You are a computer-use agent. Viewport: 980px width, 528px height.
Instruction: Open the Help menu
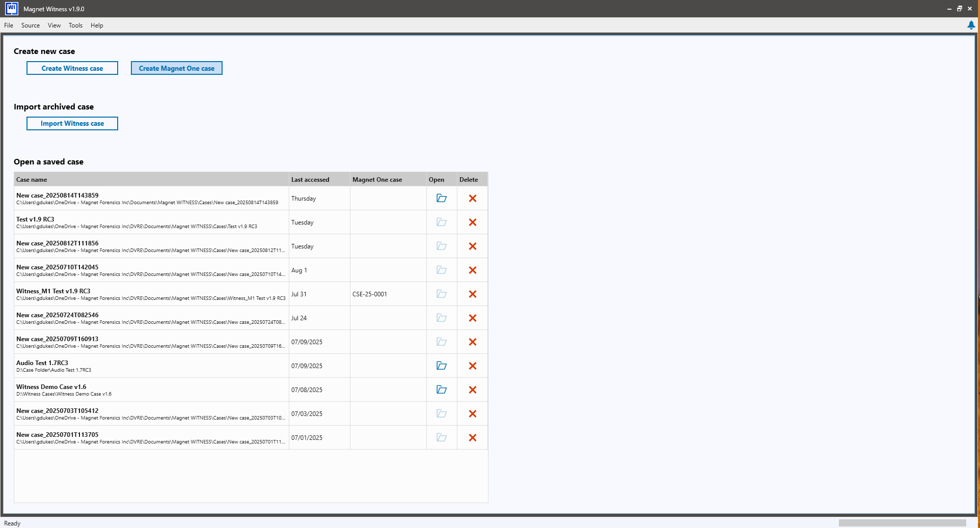coord(97,25)
